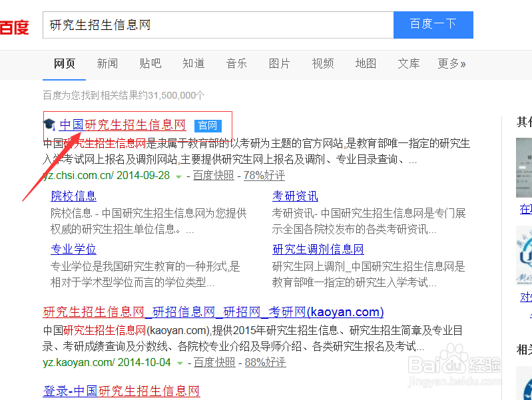Screen dimensions: 532x400
Task: Click the 88%好评 rating link
Action: [265, 362]
